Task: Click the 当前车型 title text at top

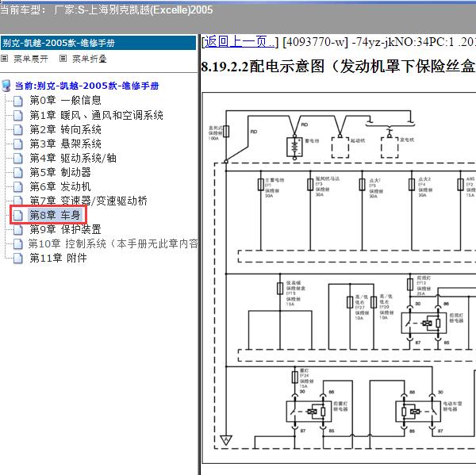Action: coord(106,10)
